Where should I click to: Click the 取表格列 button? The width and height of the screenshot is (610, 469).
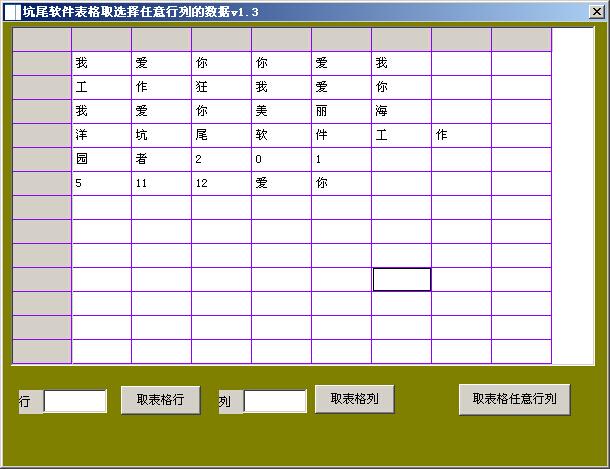point(354,398)
